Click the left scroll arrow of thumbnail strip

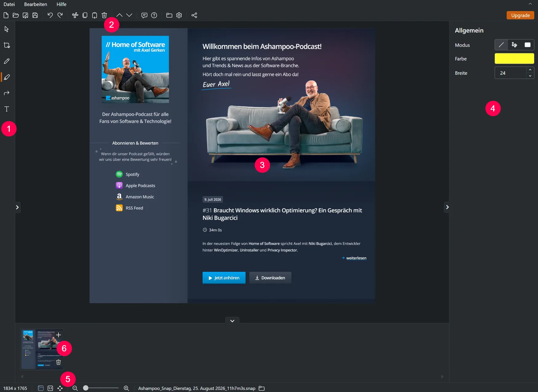(22, 376)
